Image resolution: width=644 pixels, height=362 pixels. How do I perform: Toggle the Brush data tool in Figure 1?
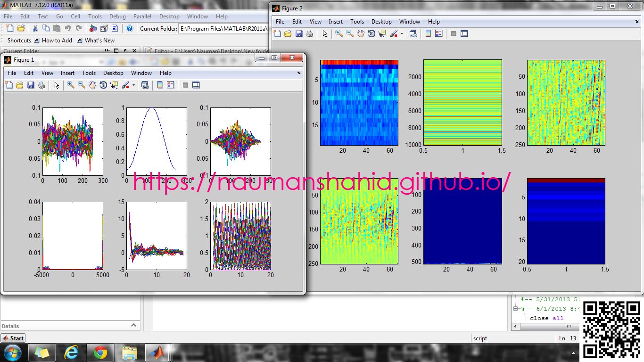coord(125,85)
